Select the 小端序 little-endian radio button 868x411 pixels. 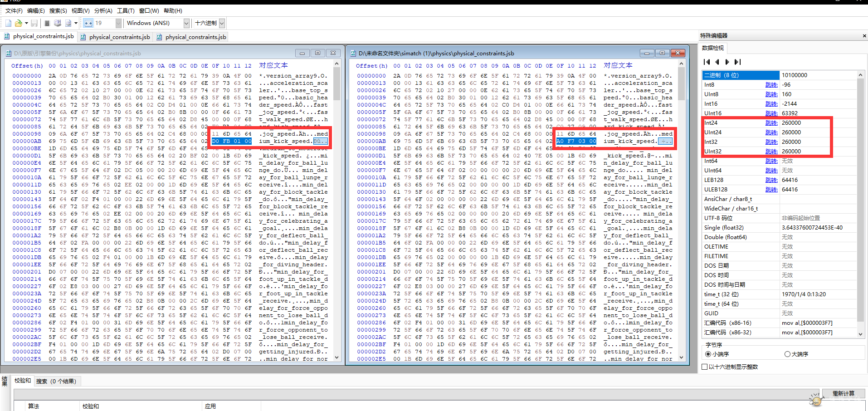point(708,354)
